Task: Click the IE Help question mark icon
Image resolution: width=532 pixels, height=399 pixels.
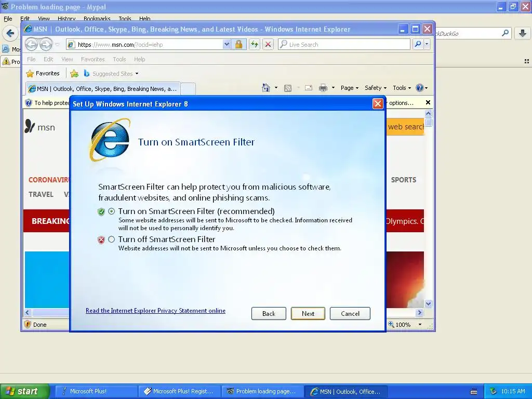Action: 420,88
